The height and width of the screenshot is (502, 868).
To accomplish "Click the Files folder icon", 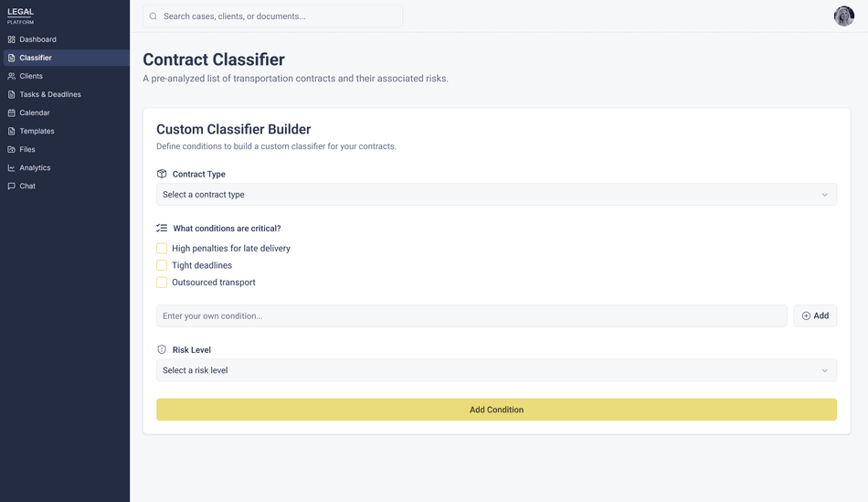I will [11, 149].
